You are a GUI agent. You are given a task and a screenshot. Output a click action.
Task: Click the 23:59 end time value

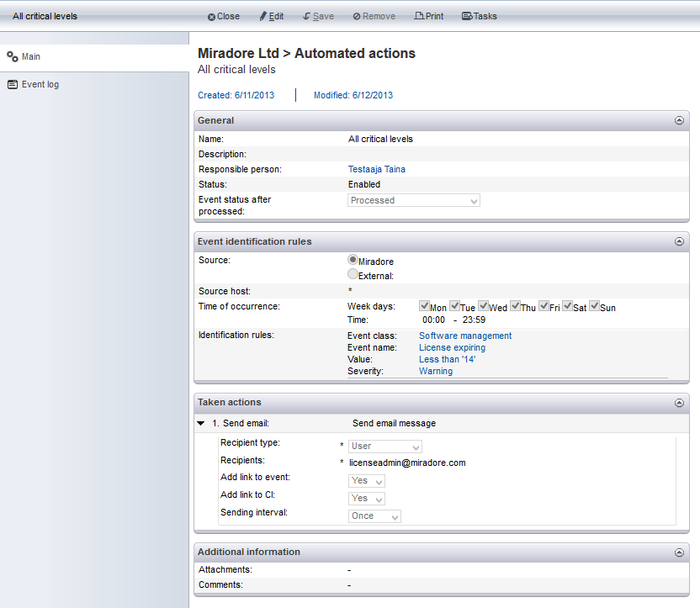(x=474, y=320)
